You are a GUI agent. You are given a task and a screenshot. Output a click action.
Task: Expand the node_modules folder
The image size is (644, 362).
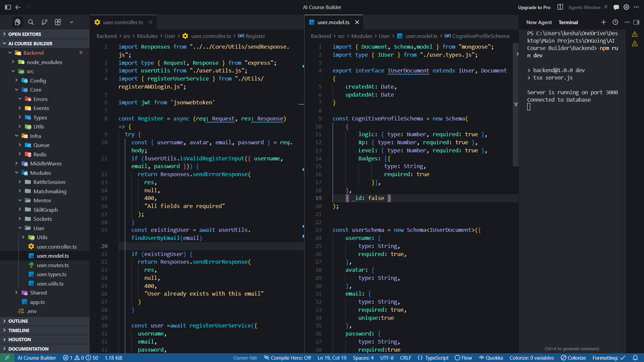pos(45,62)
